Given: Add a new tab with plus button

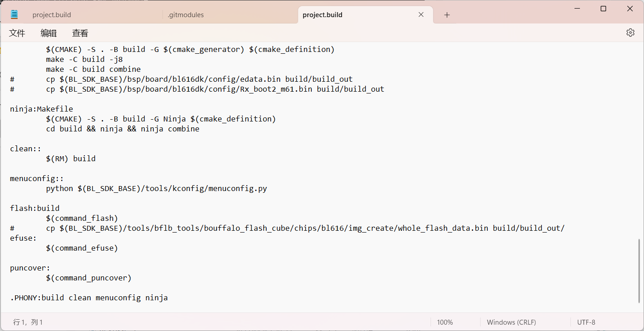Looking at the screenshot, I should click(x=447, y=15).
